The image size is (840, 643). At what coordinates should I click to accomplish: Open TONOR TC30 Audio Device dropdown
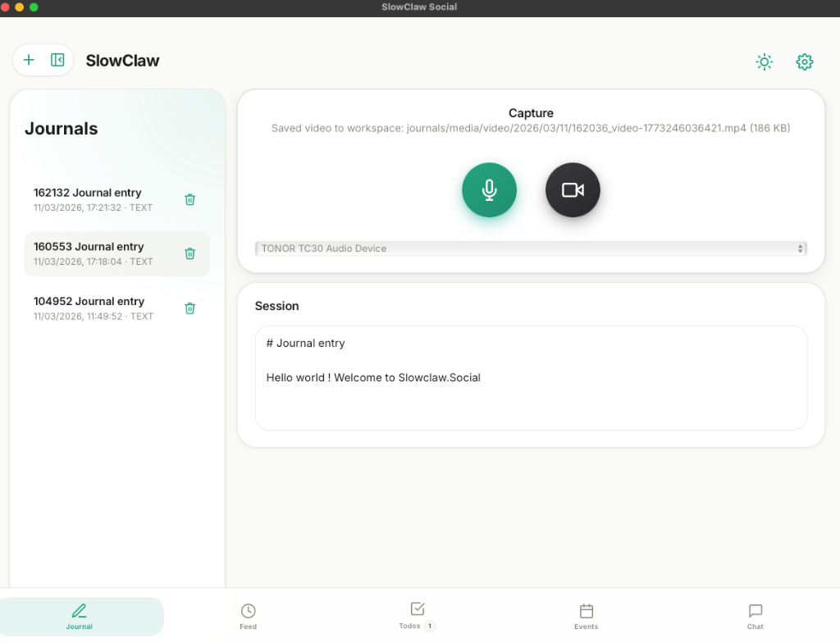pos(531,249)
